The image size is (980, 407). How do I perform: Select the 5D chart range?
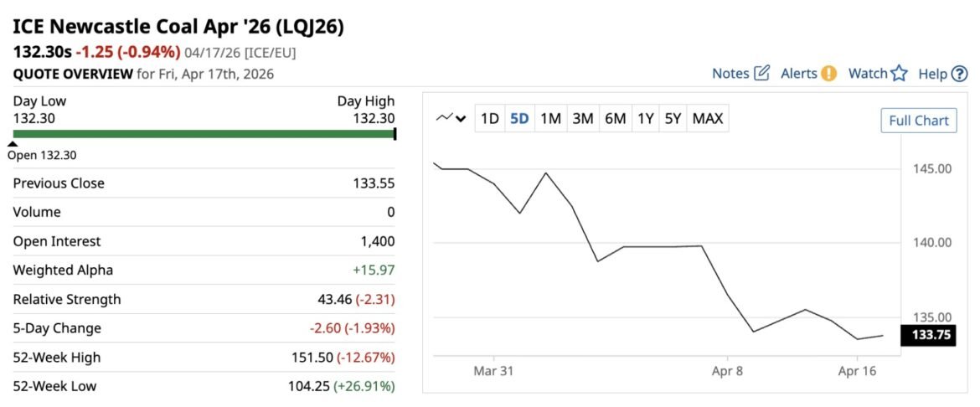519,119
